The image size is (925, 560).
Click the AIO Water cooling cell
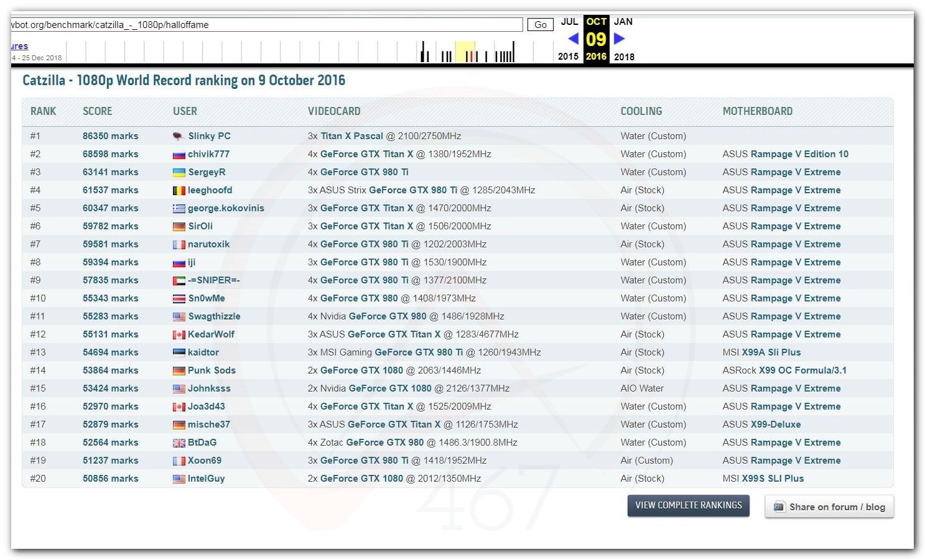tap(642, 388)
